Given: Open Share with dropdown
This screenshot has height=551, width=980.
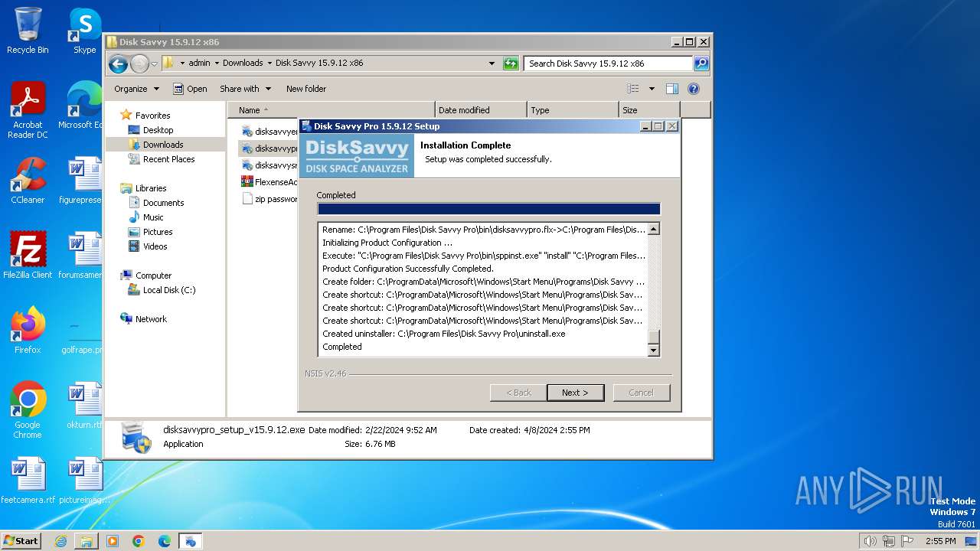Looking at the screenshot, I should (x=245, y=89).
